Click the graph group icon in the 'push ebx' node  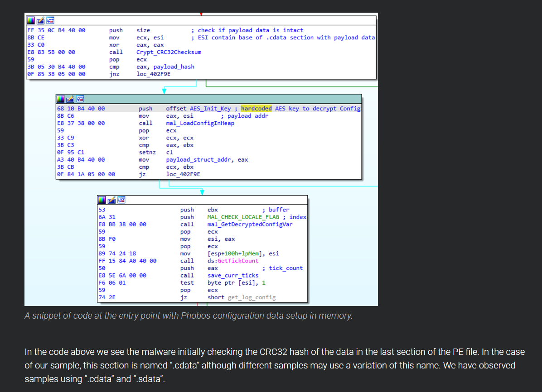coord(121,200)
